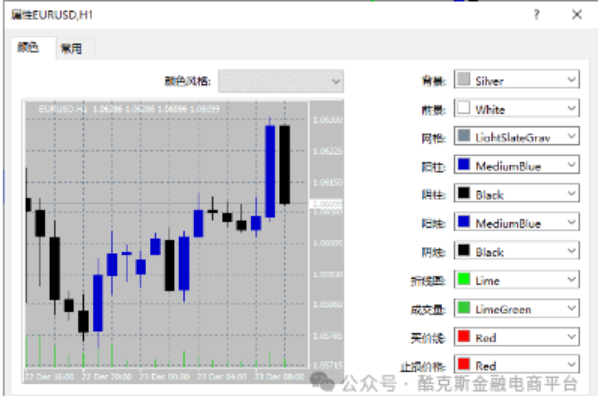Open the 颜色风格 color scheme dropdown
Image resolution: width=598 pixels, height=408 pixels.
click(281, 81)
